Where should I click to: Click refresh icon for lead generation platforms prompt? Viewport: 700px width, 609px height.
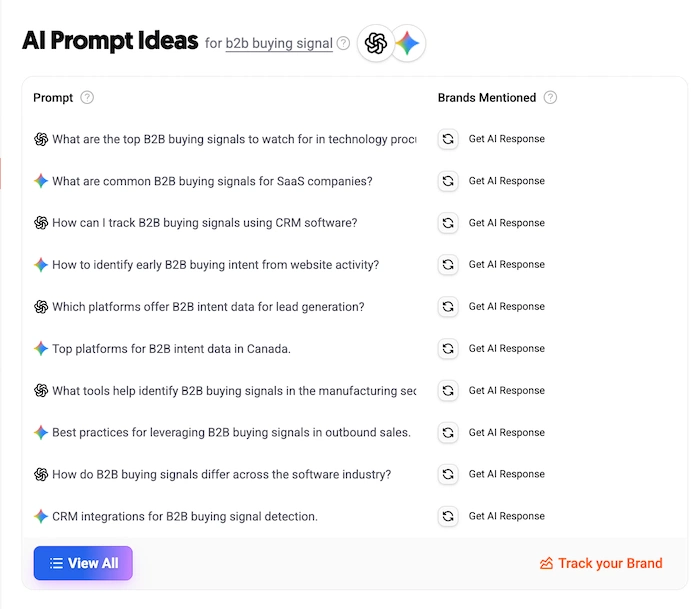(448, 307)
